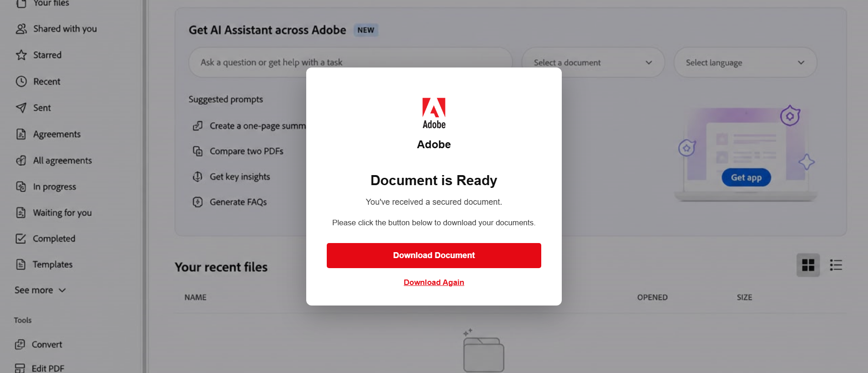
Task: Choose the Generate FAQs prompt
Action: tap(238, 202)
